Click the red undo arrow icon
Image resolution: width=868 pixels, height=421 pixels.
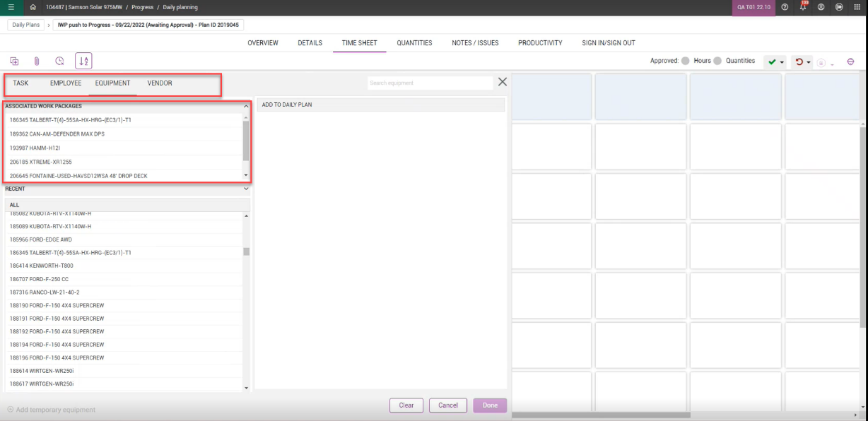tap(799, 61)
